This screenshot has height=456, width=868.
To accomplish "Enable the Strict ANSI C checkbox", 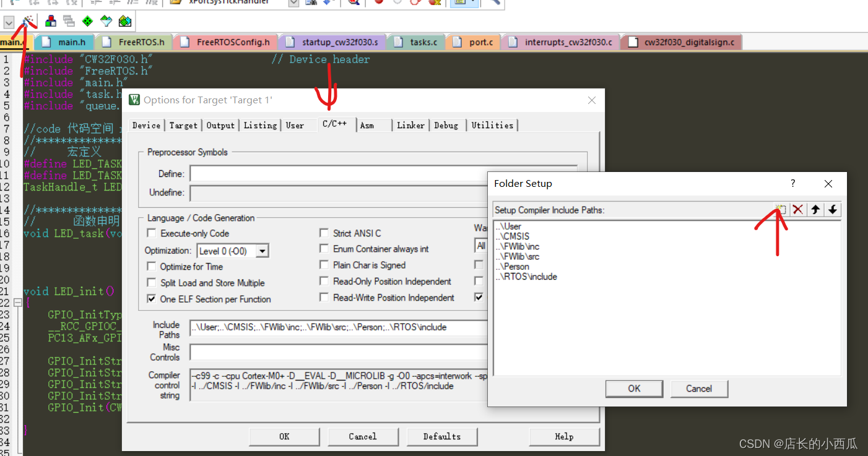I will point(324,233).
